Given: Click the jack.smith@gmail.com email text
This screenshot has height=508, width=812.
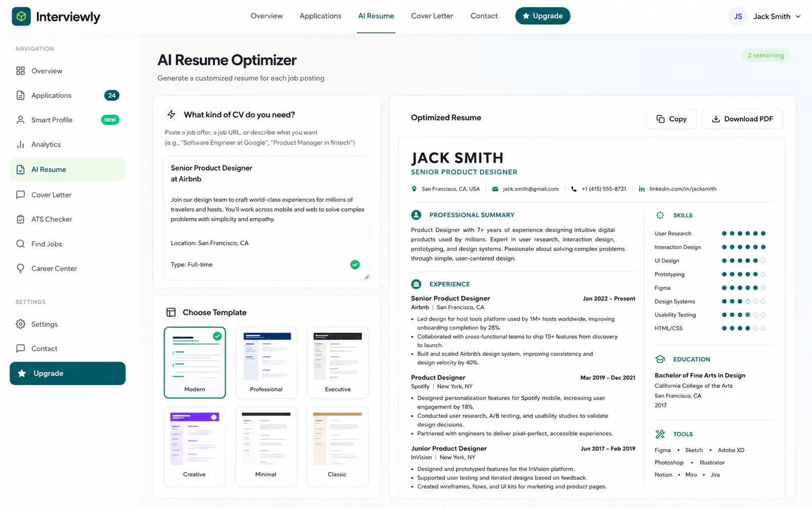Looking at the screenshot, I should coord(530,189).
